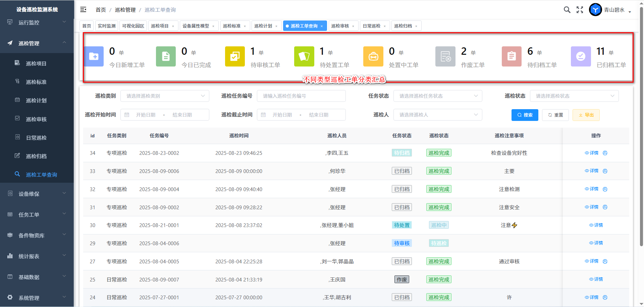Click the print icon for row 34
The height and width of the screenshot is (307, 644).
[605, 153]
